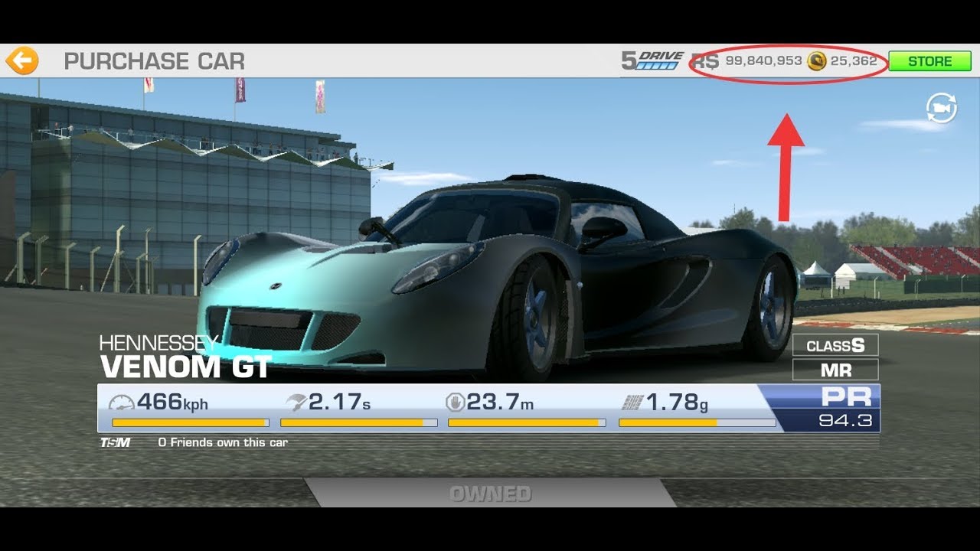This screenshot has width=980, height=551.
Task: Tap the R$ cash currency symbol
Action: click(x=704, y=61)
